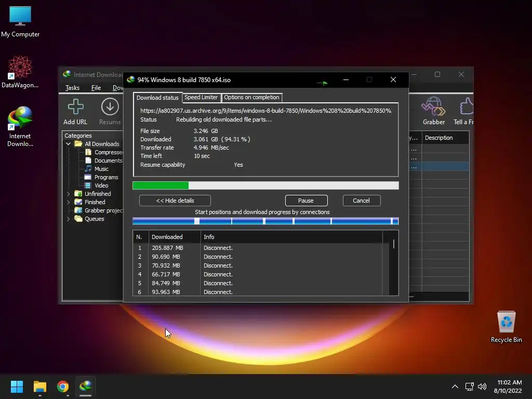Image resolution: width=532 pixels, height=399 pixels.
Task: Click the Info column header
Action: click(x=291, y=237)
